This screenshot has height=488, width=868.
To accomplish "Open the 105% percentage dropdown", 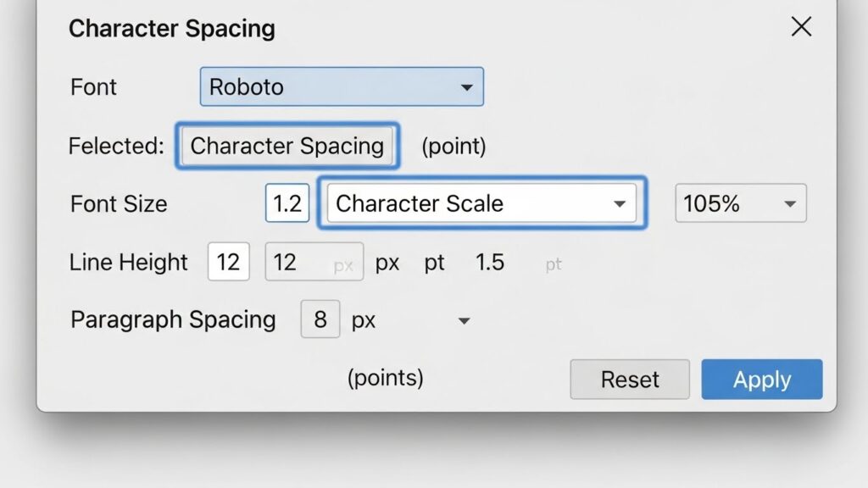I will coord(741,203).
